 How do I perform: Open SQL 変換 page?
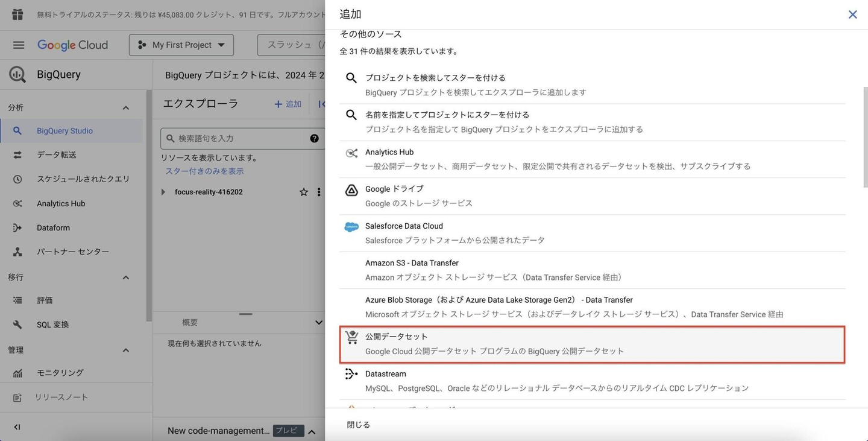[x=72, y=325]
